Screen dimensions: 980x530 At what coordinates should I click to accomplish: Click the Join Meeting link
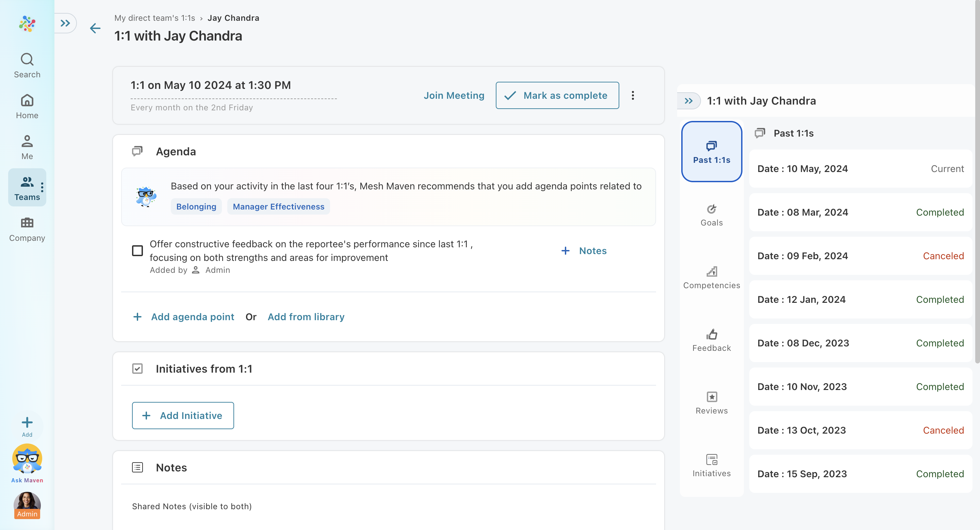(454, 95)
